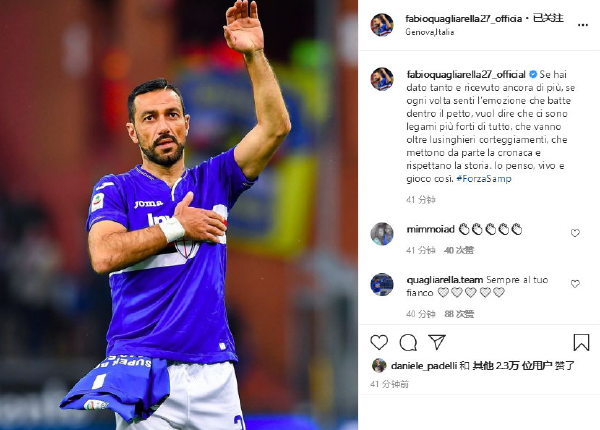Share post via paper plane icon
Viewport: 600px width, 430px height.
[x=437, y=342]
